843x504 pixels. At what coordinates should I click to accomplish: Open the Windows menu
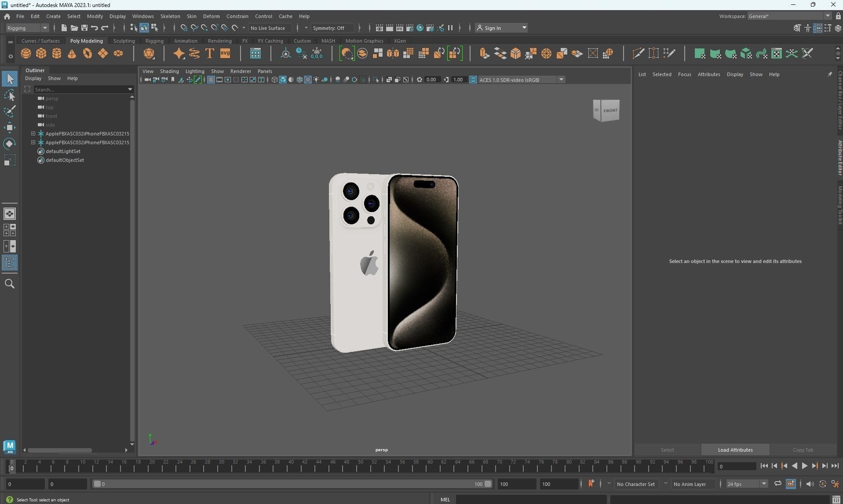[143, 16]
